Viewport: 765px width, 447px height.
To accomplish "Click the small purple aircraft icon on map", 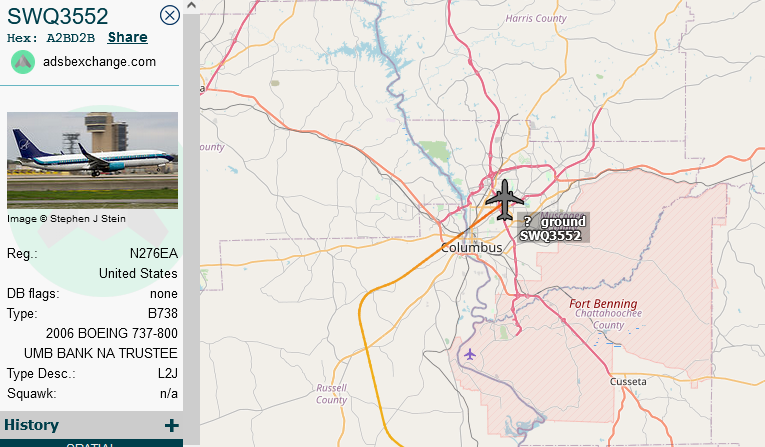I will click(x=469, y=354).
